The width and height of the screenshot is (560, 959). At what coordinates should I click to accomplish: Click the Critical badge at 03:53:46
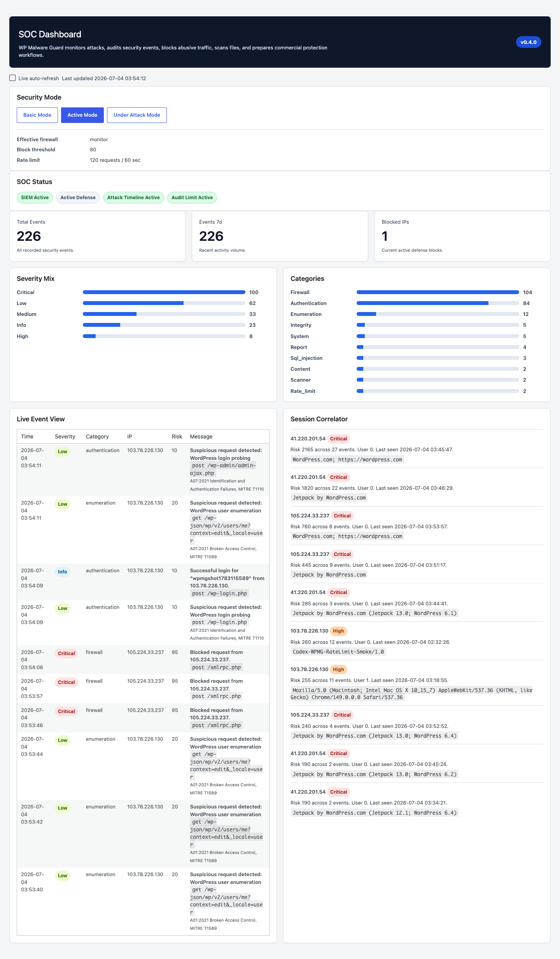click(x=66, y=712)
